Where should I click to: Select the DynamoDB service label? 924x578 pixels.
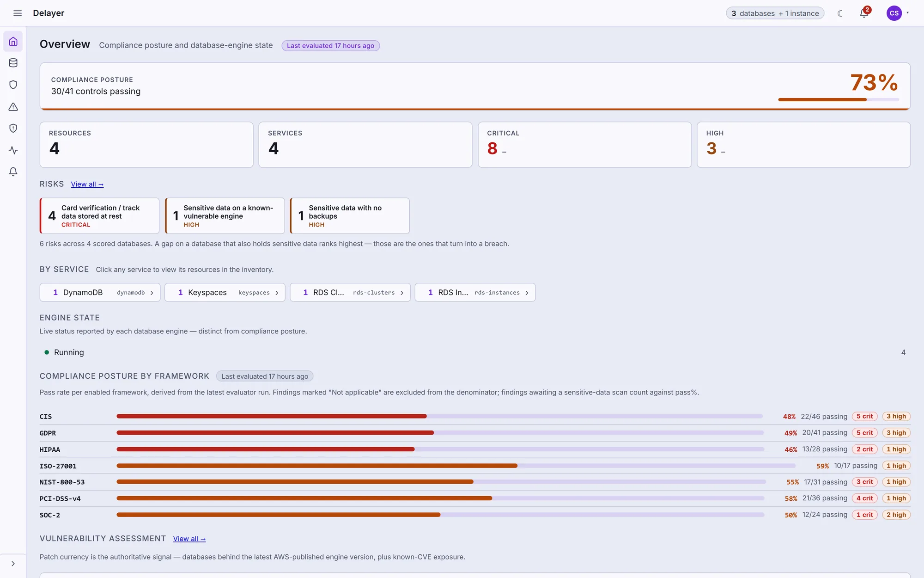click(83, 292)
